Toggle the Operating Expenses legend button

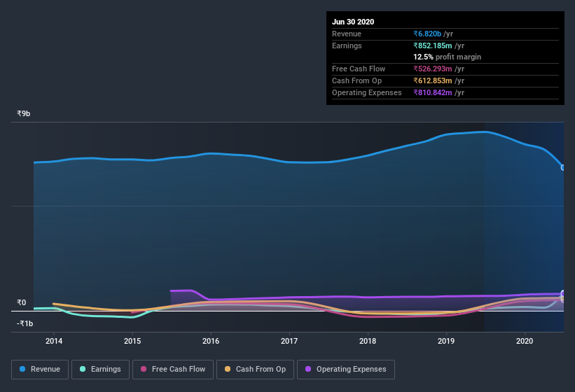pos(346,370)
